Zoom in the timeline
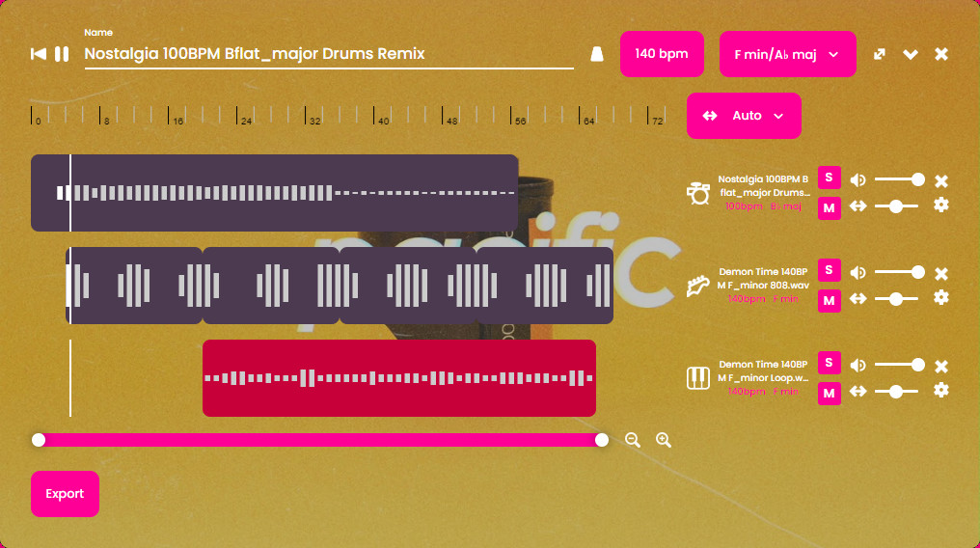The height and width of the screenshot is (548, 980). [663, 440]
